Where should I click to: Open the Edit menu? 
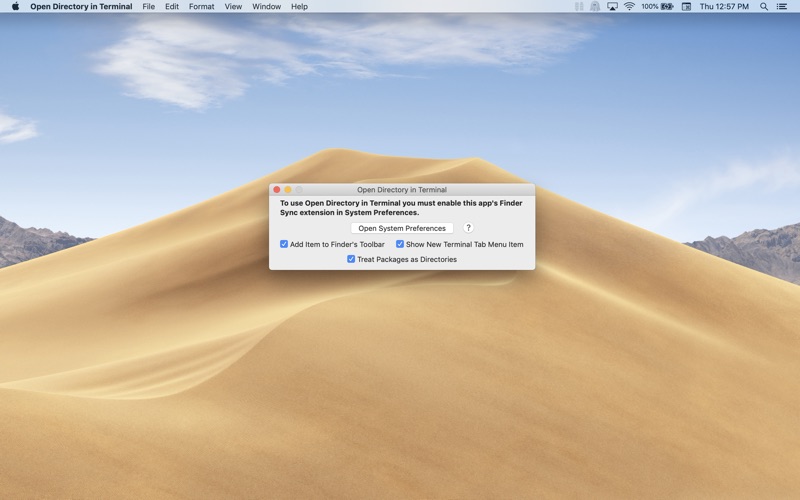pos(172,7)
